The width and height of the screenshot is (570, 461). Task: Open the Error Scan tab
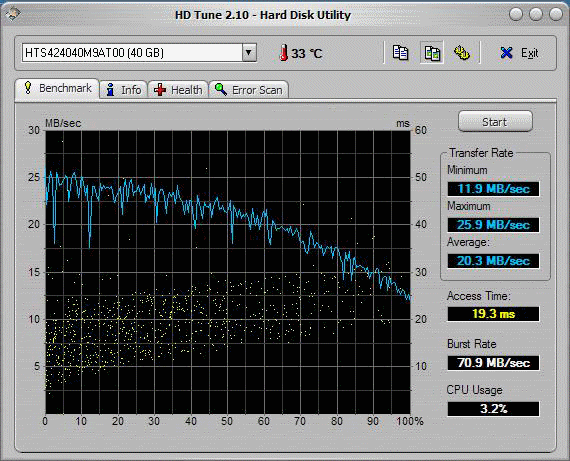click(x=249, y=89)
